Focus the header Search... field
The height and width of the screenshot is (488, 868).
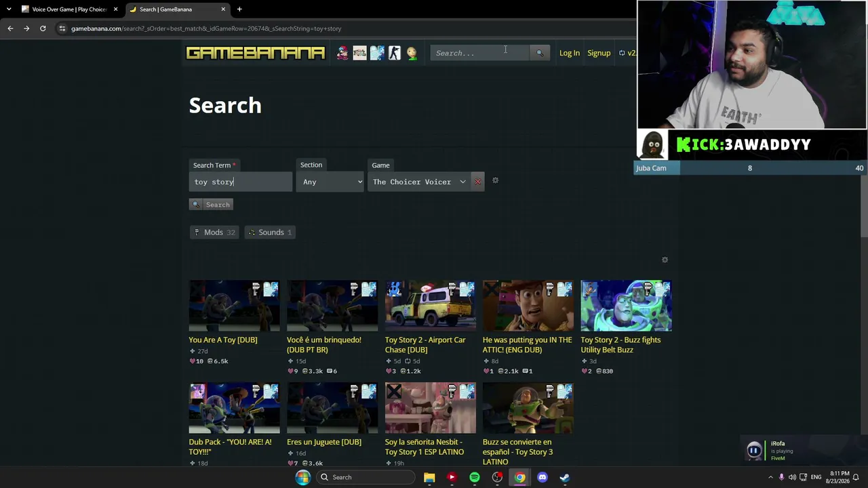[x=480, y=53]
